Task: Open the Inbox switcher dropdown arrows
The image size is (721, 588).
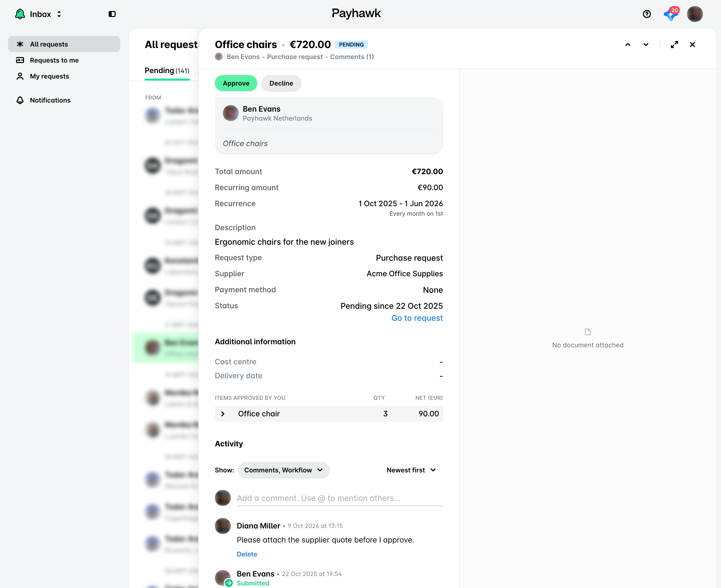Action: (59, 14)
